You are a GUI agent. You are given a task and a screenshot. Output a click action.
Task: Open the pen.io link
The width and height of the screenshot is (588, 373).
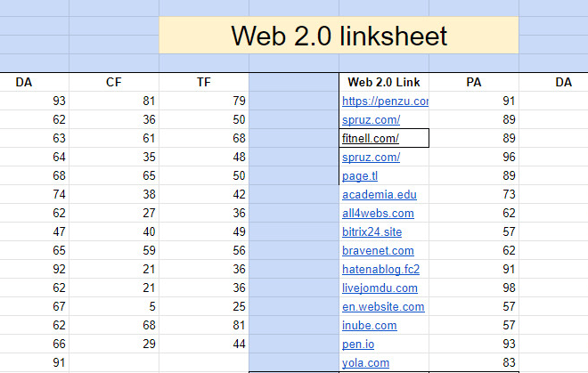[x=358, y=345]
